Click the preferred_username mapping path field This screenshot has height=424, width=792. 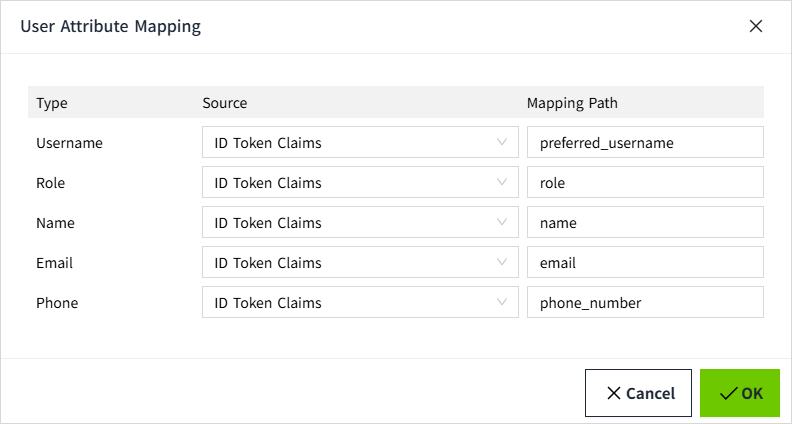(x=645, y=143)
